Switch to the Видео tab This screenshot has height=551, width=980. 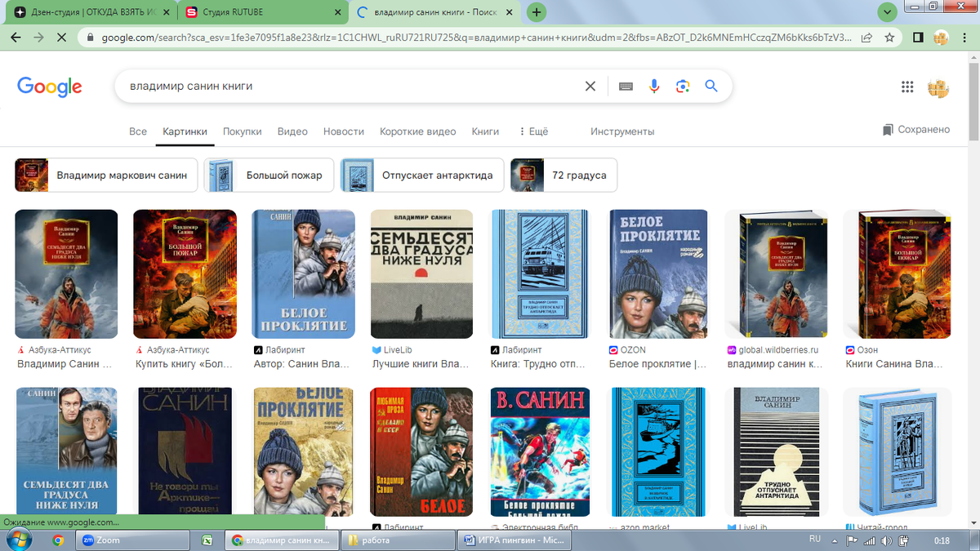pyautogui.click(x=292, y=131)
